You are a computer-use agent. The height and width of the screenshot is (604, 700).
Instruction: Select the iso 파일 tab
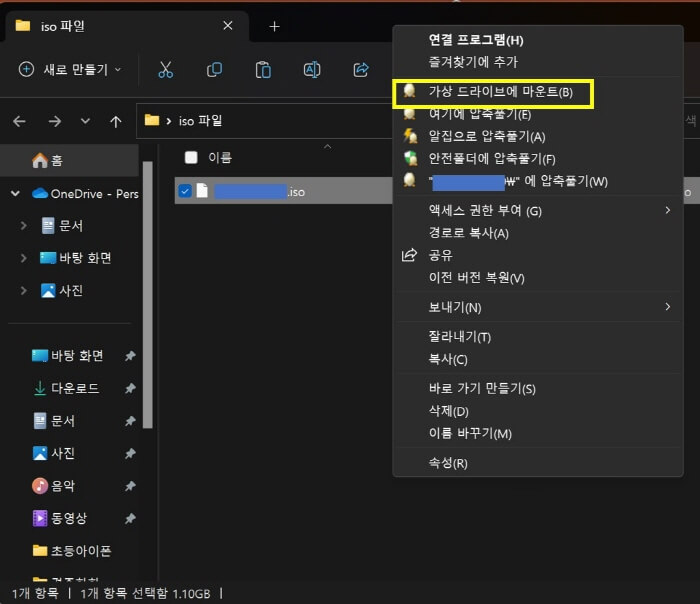(x=127, y=26)
